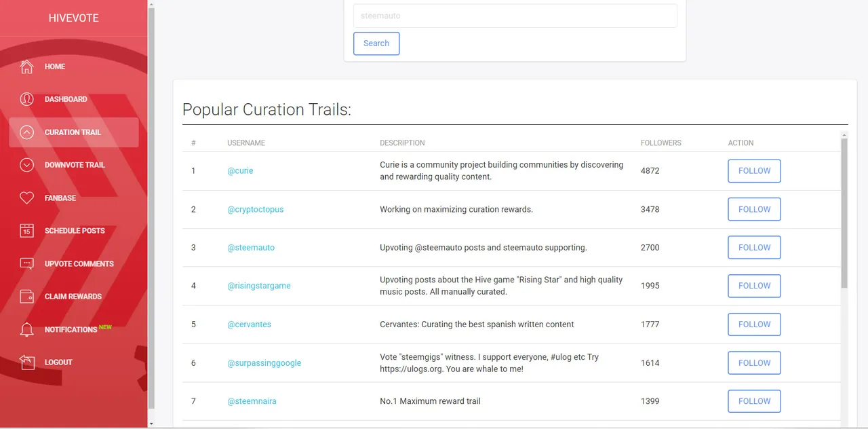Click the sidebar scrollbar down arrow
Screen dimensions: 868x429
coord(151,424)
